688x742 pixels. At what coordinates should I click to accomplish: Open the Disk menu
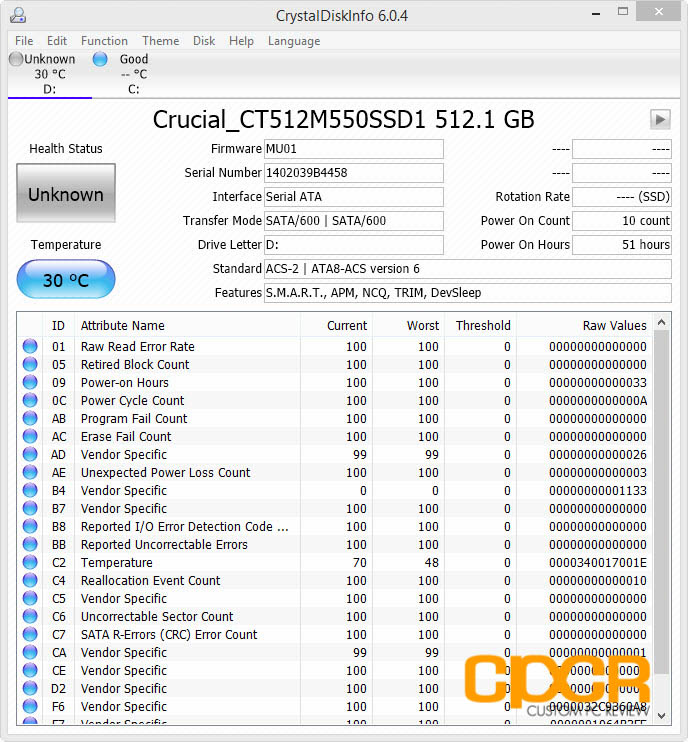point(204,41)
